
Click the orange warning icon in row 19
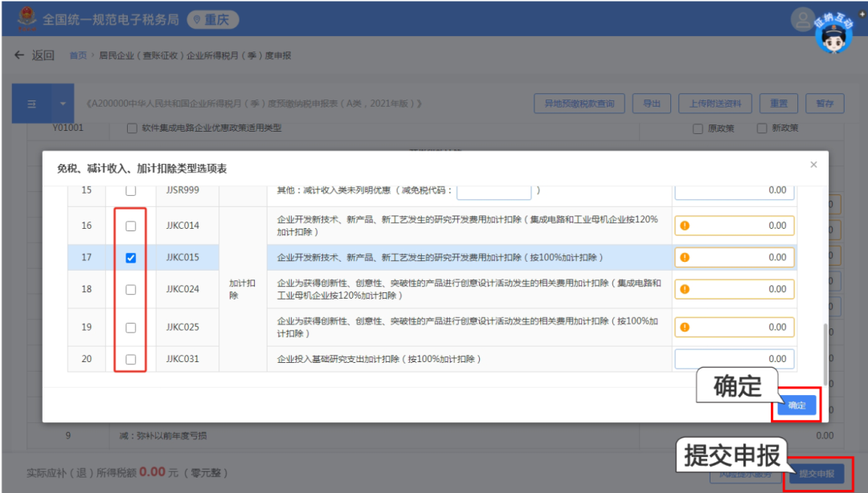pos(685,327)
